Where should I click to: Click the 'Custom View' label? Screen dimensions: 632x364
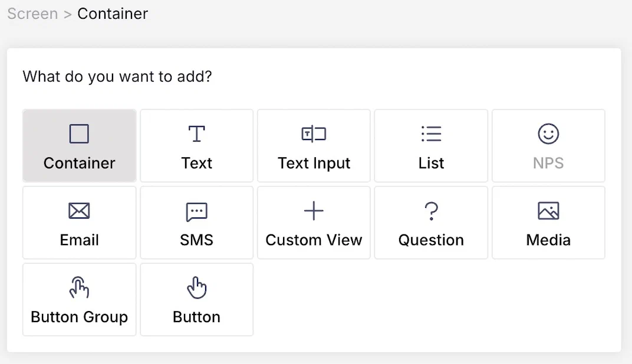tap(314, 240)
